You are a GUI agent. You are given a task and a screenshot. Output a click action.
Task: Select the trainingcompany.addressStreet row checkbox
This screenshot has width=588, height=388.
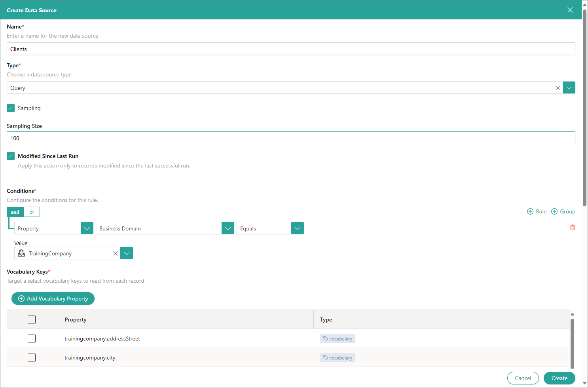(32, 339)
